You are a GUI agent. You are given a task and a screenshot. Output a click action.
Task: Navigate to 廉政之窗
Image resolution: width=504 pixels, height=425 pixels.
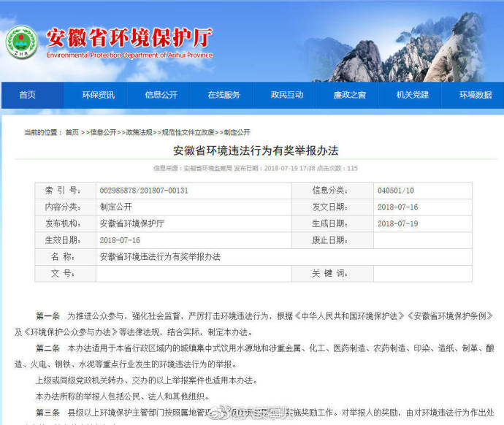point(350,95)
